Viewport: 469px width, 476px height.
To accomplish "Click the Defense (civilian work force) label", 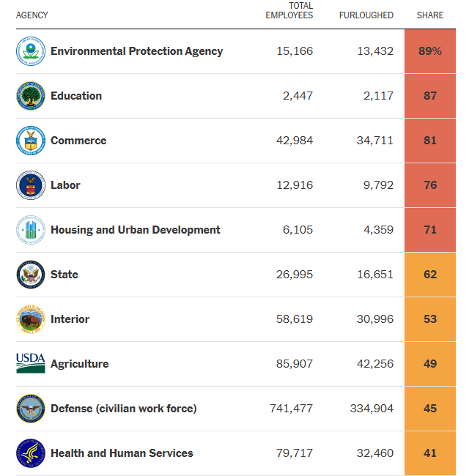I will (123, 409).
